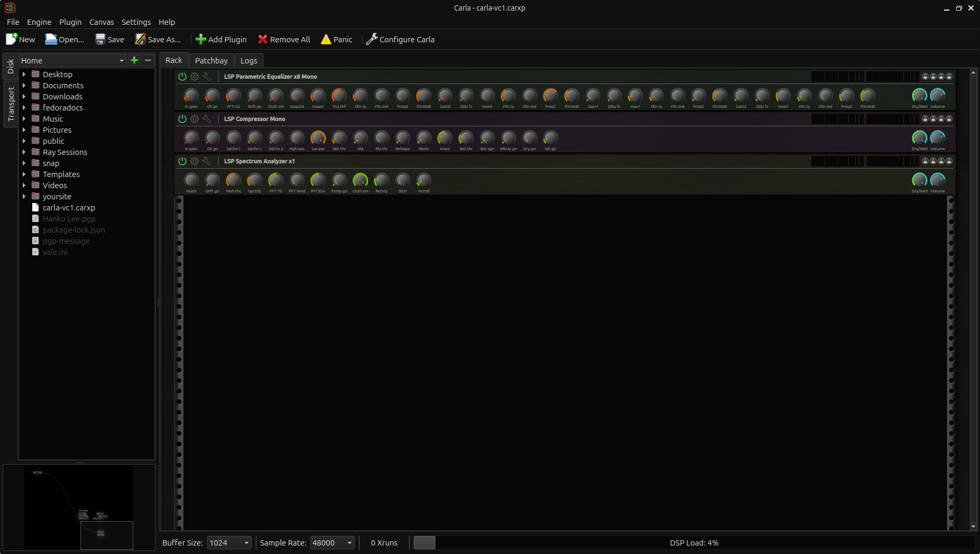
Task: Click first LED indicator of Parametric Equalizer
Action: pyautogui.click(x=925, y=77)
